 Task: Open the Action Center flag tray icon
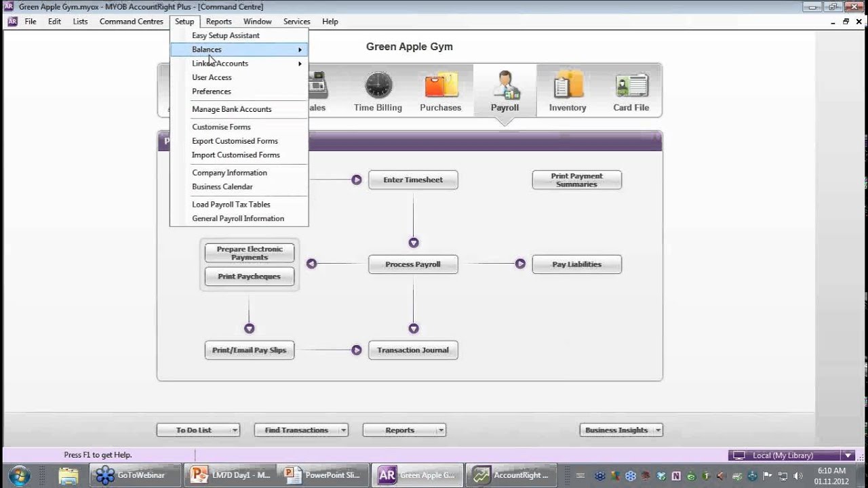(x=768, y=476)
